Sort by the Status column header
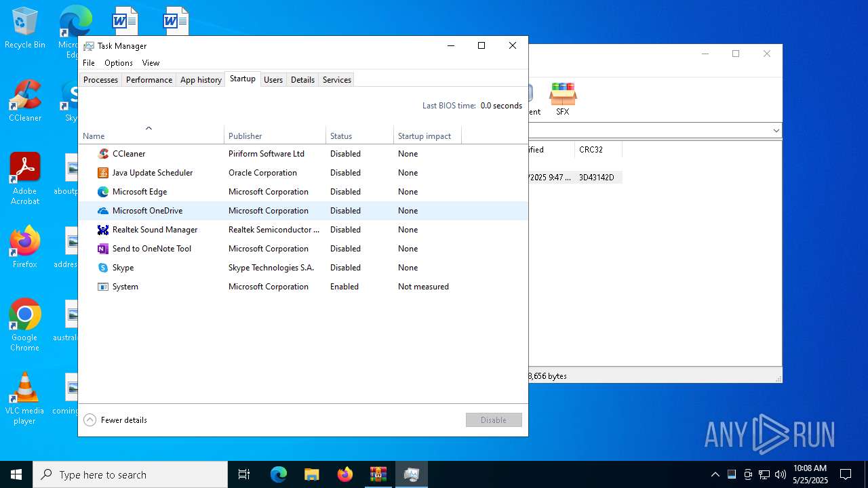This screenshot has width=868, height=488. coord(359,134)
